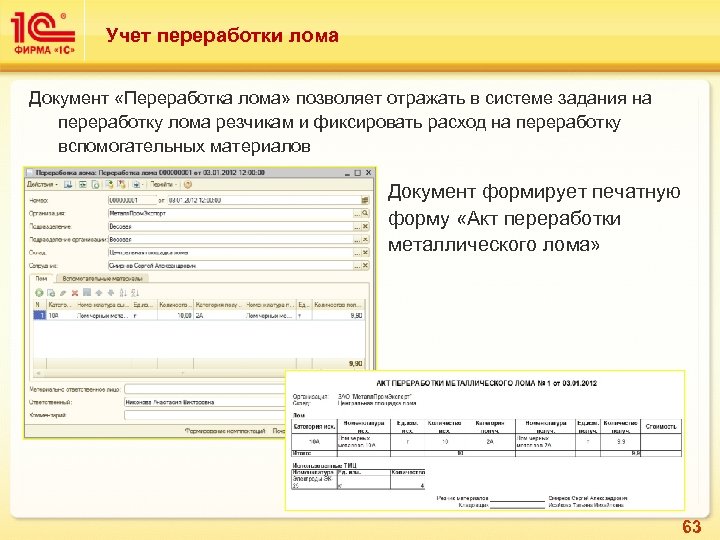Click the third toolbar icon before the yellow pair

[x=95, y=185]
